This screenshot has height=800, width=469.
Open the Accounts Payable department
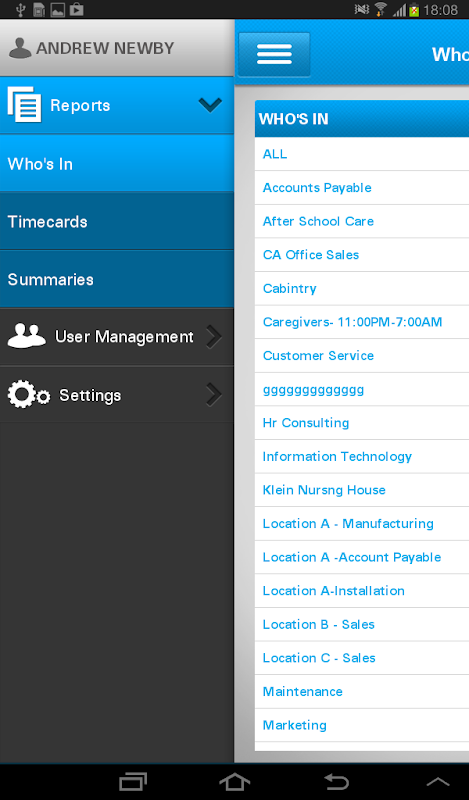pos(362,188)
